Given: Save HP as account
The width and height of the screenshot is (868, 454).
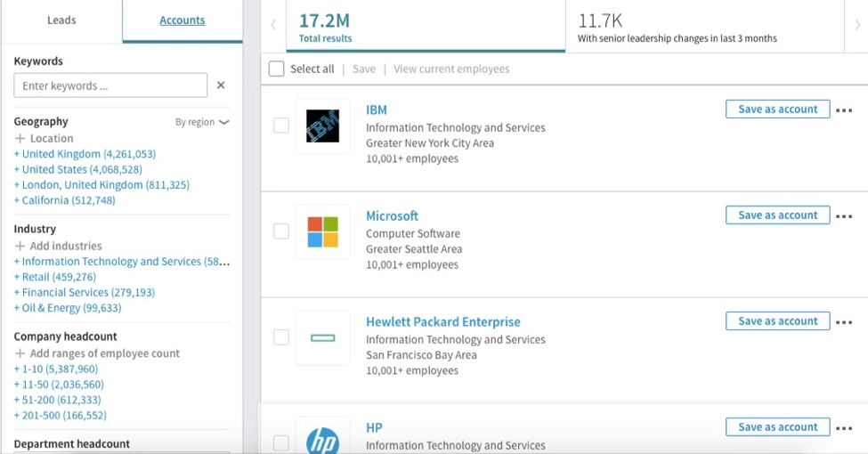Looking at the screenshot, I should point(778,427).
